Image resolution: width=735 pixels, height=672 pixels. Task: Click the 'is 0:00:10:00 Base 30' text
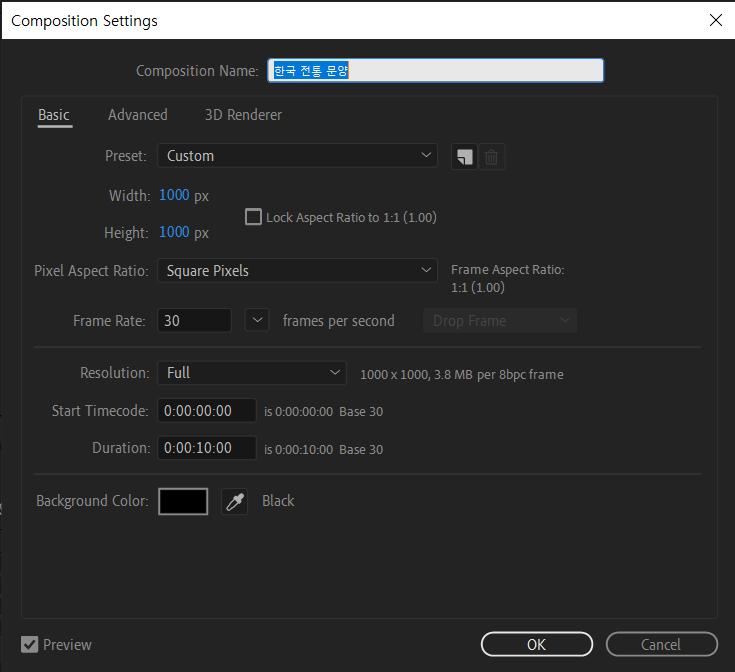pyautogui.click(x=323, y=449)
